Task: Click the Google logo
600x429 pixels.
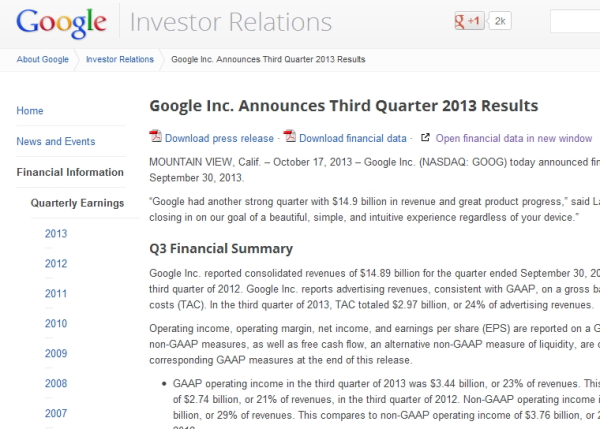Action: (62, 22)
